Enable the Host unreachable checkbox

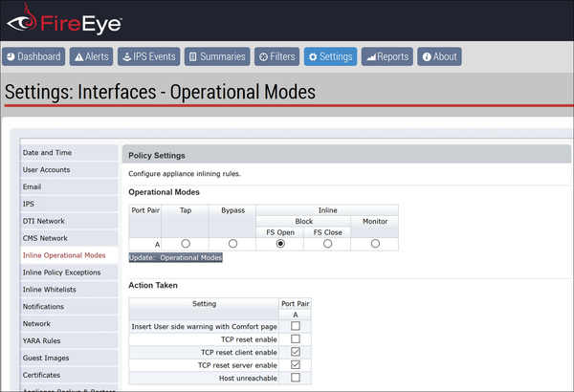click(x=295, y=377)
